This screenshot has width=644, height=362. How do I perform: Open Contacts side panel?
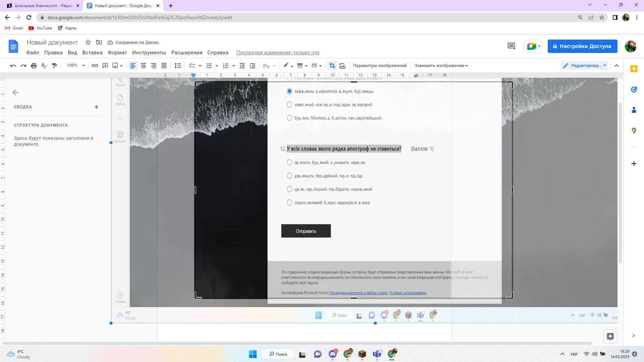[634, 110]
